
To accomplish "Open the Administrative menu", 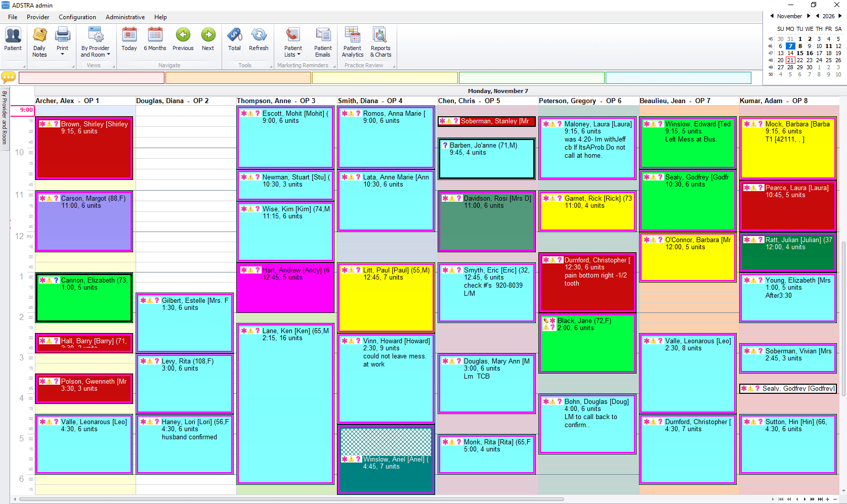I will coord(125,17).
